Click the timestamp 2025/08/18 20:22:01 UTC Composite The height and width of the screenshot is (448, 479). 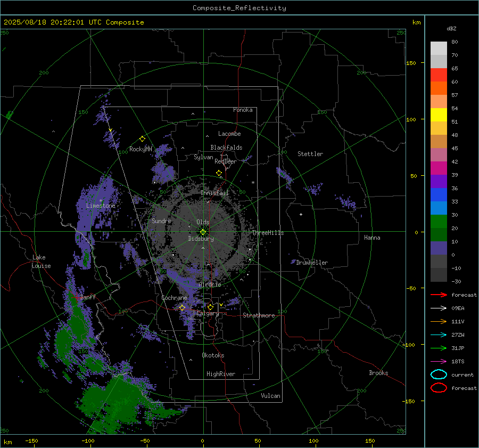(x=73, y=22)
